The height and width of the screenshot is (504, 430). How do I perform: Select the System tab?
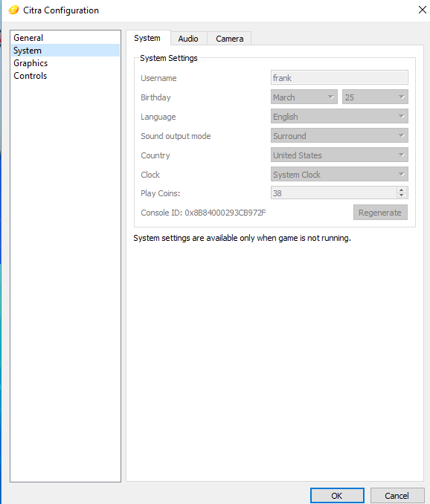pyautogui.click(x=147, y=38)
